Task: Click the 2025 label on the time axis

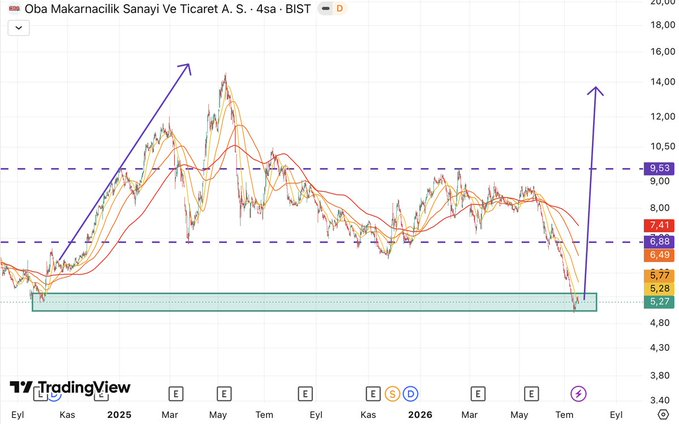Action: 119,414
